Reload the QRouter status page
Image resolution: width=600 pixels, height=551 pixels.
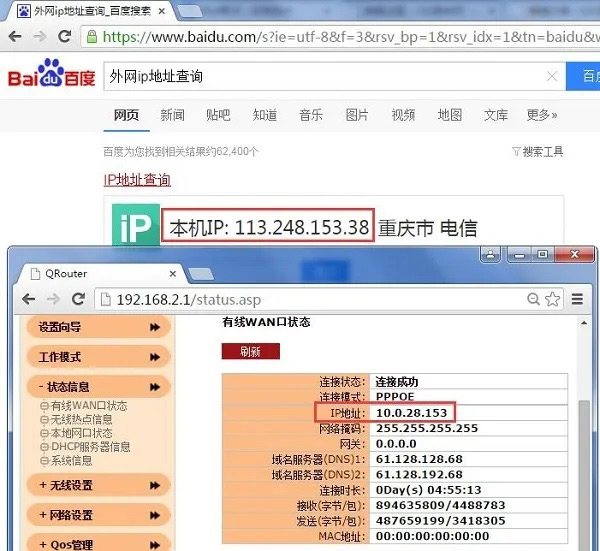[x=78, y=299]
